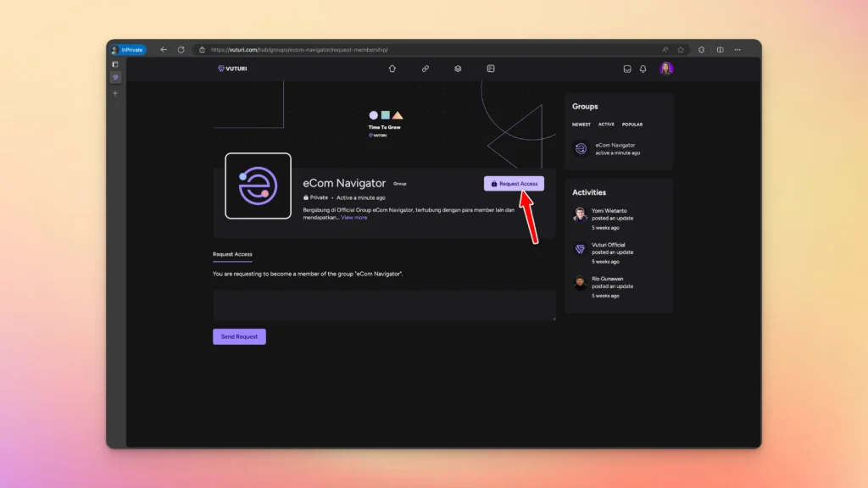Open the news feed icon in navbar
Image resolution: width=868 pixels, height=488 pixels.
pos(491,69)
